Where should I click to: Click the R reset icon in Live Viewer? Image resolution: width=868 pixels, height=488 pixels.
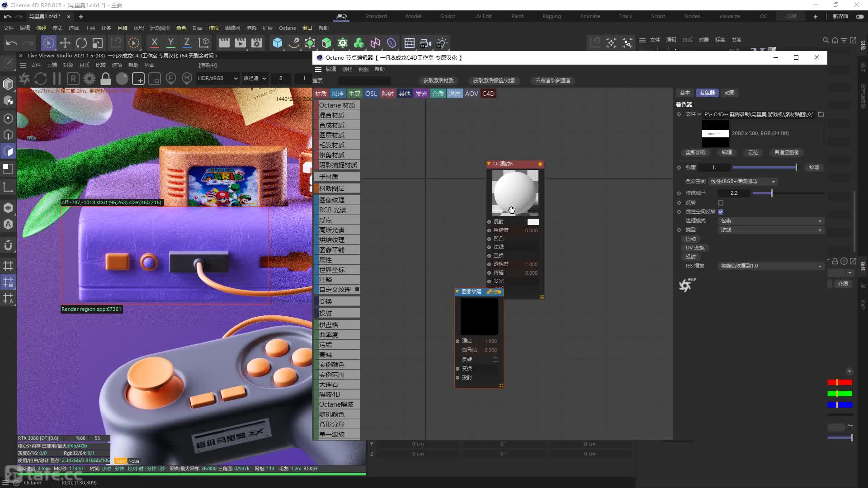[x=73, y=79]
